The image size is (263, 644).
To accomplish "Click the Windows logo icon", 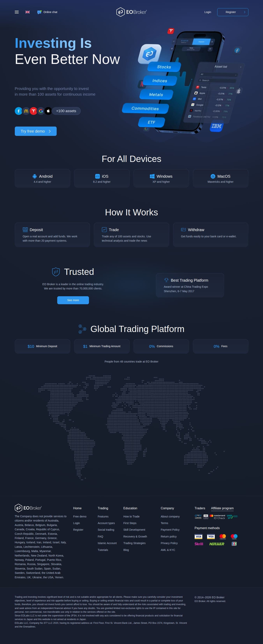I will 152,176.
